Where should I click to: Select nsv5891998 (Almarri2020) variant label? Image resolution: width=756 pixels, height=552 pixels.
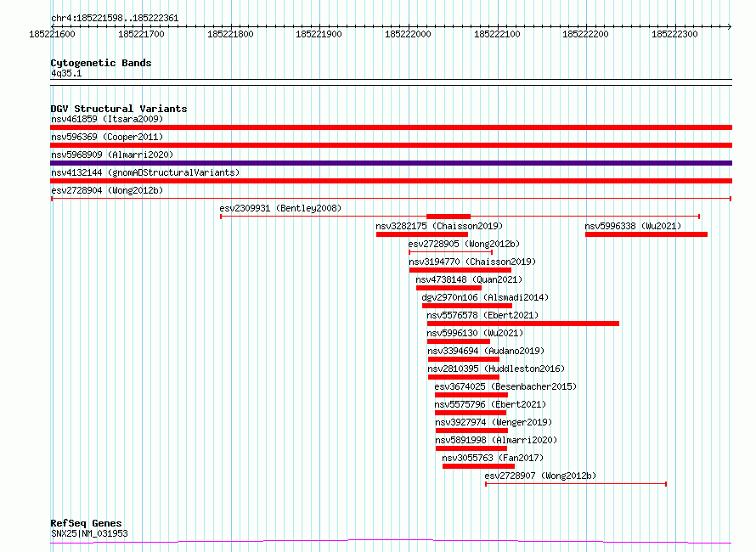(496, 440)
